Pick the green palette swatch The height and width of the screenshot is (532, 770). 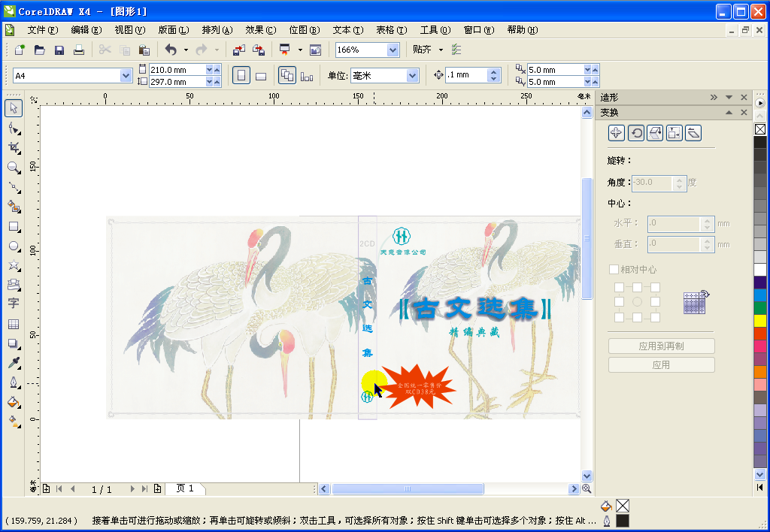760,308
